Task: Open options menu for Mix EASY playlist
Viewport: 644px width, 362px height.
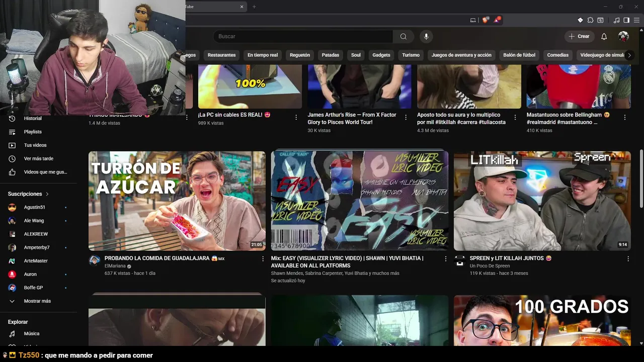Action: tap(445, 259)
